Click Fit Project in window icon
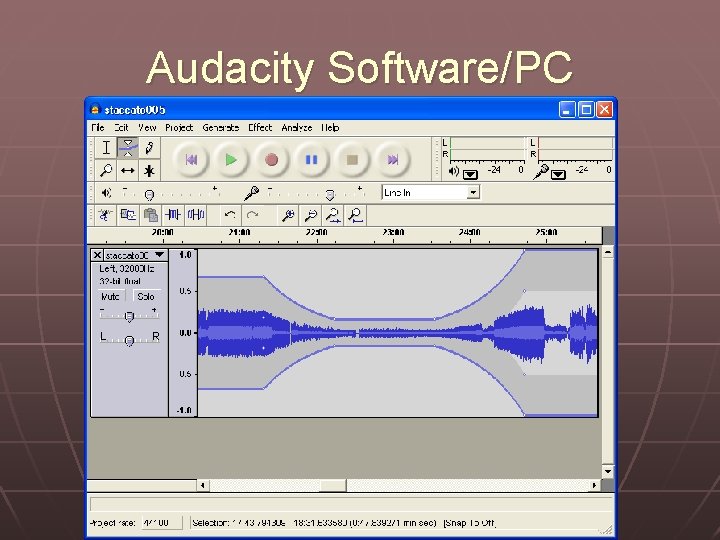This screenshot has height=540, width=720. [356, 215]
